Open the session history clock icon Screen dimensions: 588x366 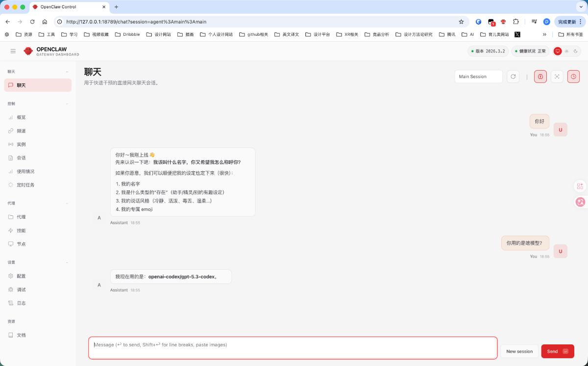(x=573, y=77)
